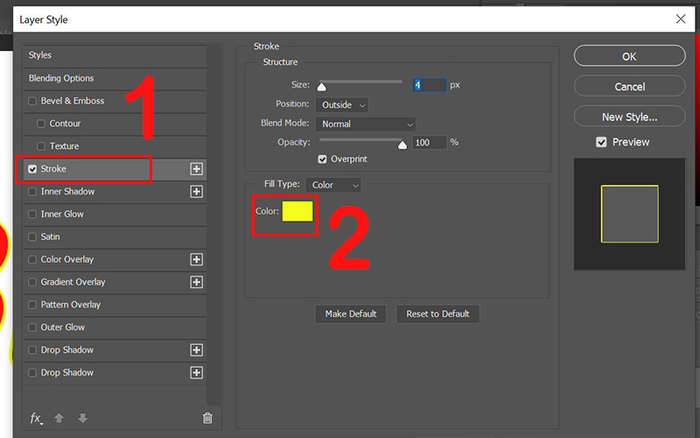Delete effect using the trash icon
The height and width of the screenshot is (438, 700).
[208, 418]
